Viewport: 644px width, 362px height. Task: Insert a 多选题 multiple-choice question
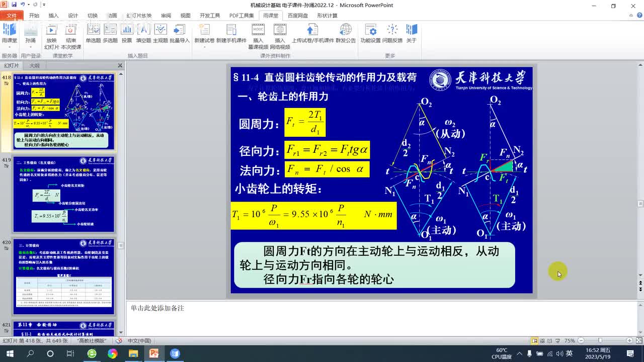point(110,34)
